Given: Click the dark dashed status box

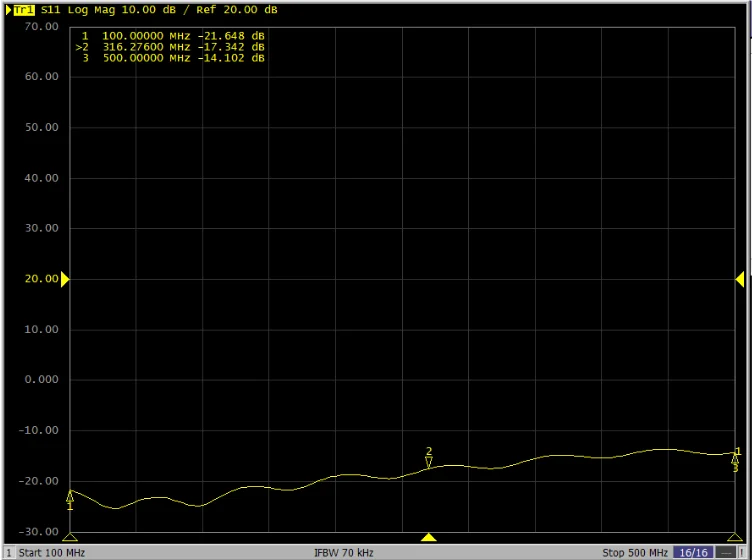Looking at the screenshot, I should (727, 553).
